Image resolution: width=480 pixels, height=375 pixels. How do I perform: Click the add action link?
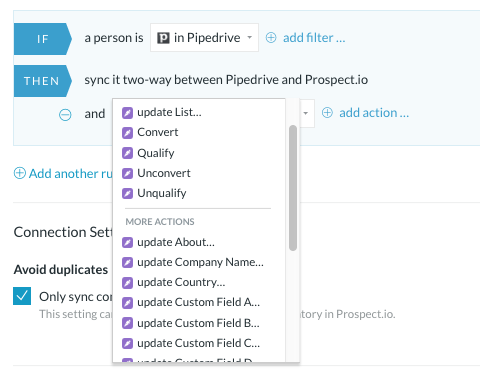pyautogui.click(x=374, y=113)
